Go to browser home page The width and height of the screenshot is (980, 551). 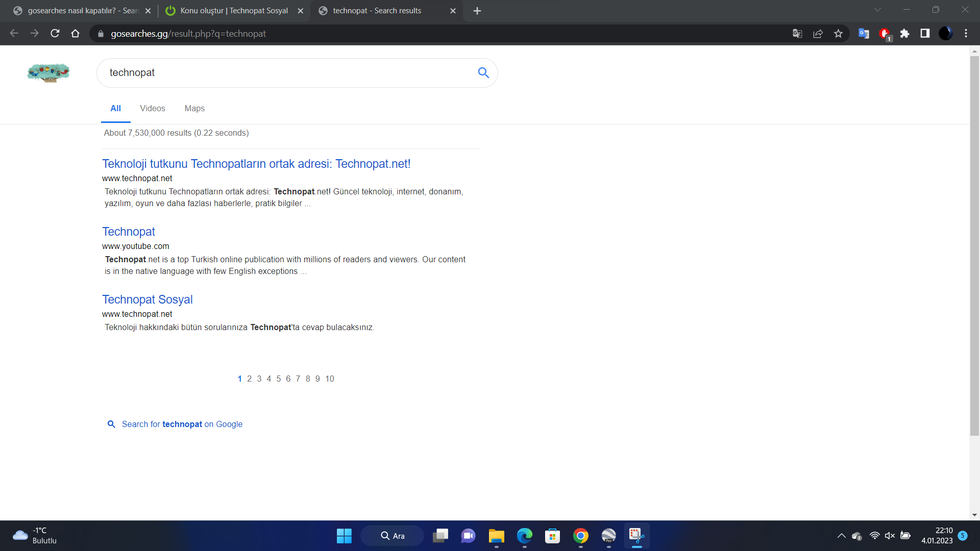76,34
